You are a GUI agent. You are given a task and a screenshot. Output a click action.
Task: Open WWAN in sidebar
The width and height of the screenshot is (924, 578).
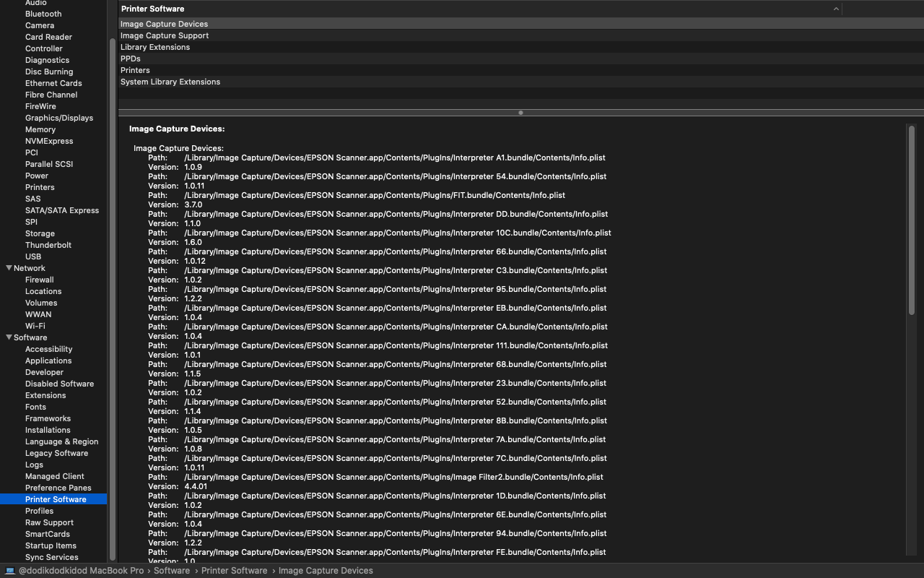tap(38, 314)
